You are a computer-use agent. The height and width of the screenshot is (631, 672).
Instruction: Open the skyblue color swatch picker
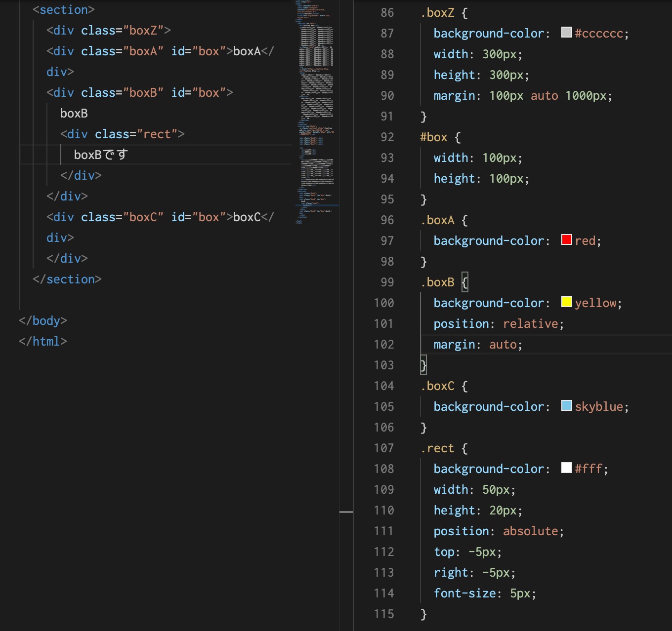click(x=567, y=406)
